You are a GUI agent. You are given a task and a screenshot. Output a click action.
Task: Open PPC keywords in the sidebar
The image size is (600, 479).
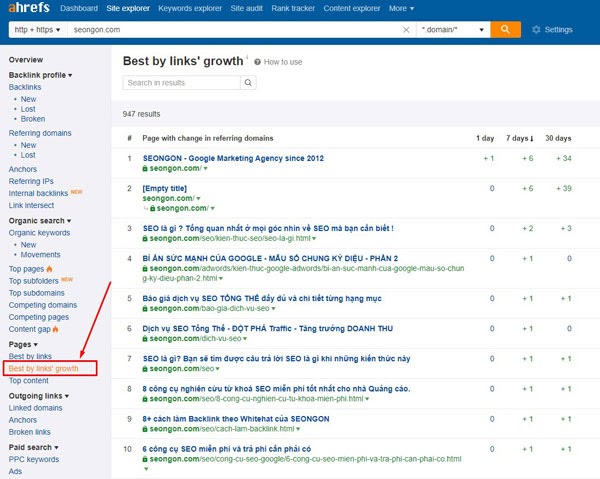point(34,459)
